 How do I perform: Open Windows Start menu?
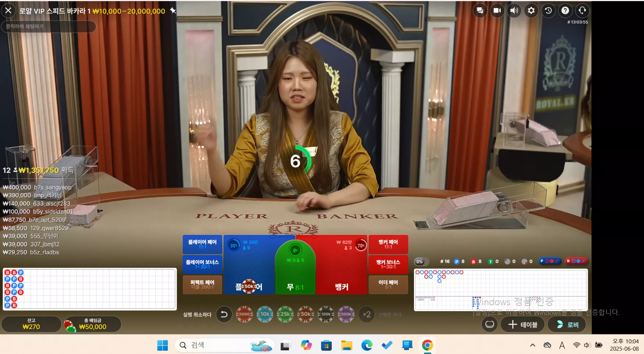[x=162, y=345]
